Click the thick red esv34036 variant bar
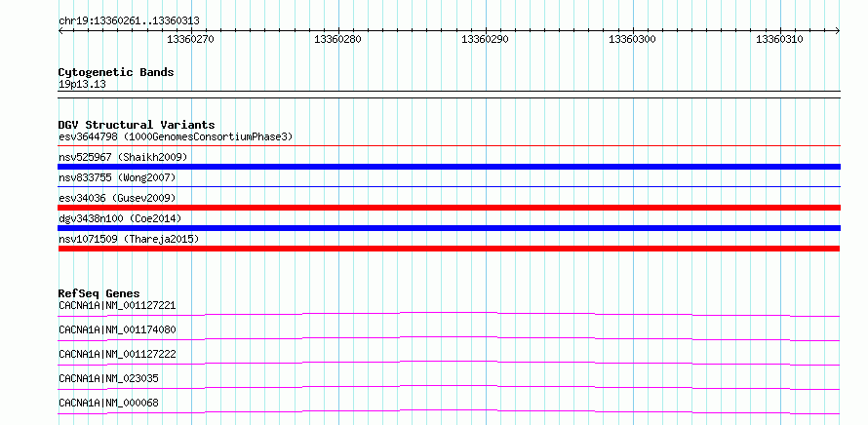The image size is (868, 425). pos(449,208)
